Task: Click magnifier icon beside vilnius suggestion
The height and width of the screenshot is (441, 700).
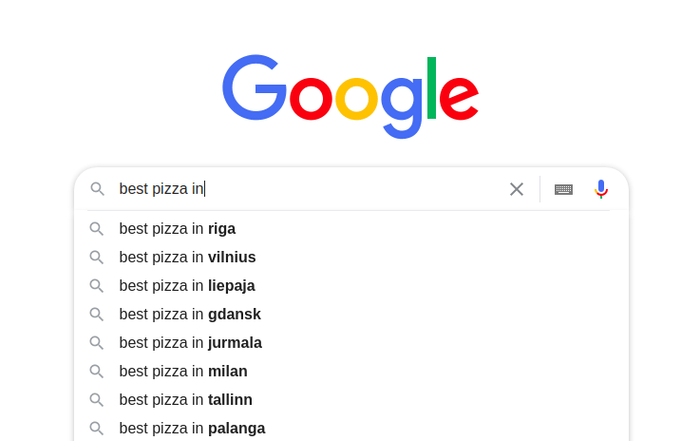Action: (x=96, y=258)
